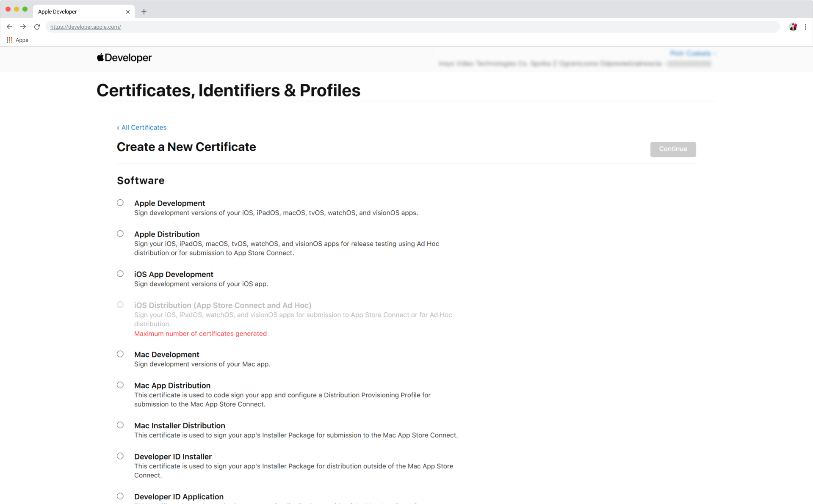The height and width of the screenshot is (504, 813).
Task: Click 'Sign development versions of your iOS app.'
Action: 201,284
